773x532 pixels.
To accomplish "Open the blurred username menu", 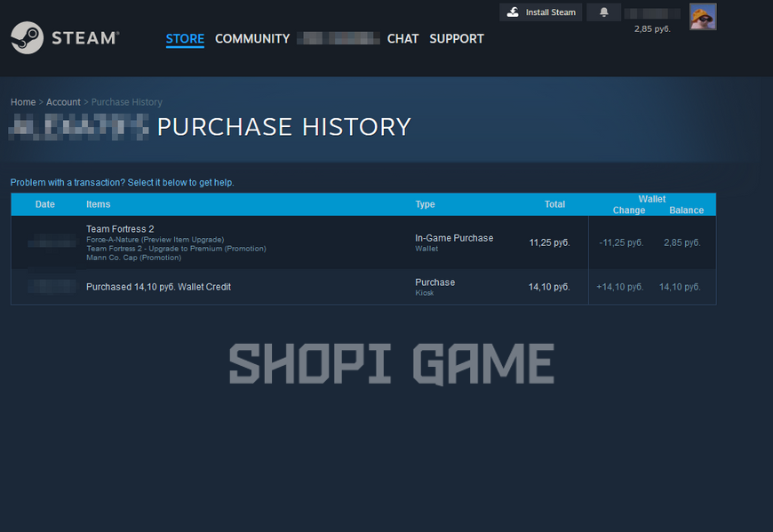I will pyautogui.click(x=339, y=38).
